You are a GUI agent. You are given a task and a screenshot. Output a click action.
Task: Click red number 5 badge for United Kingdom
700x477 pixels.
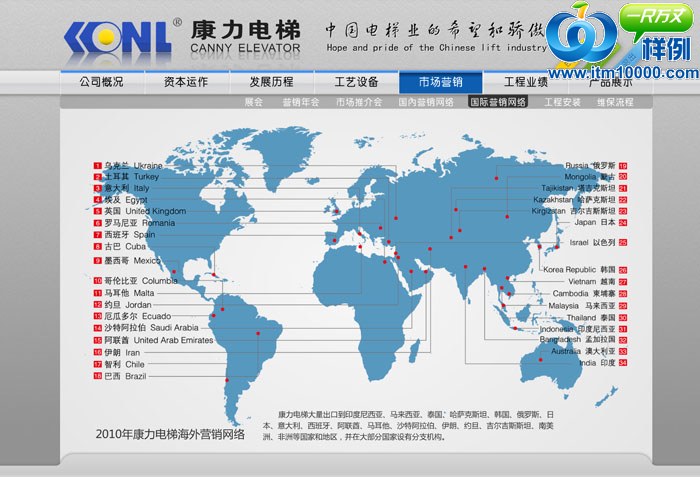tap(98, 211)
